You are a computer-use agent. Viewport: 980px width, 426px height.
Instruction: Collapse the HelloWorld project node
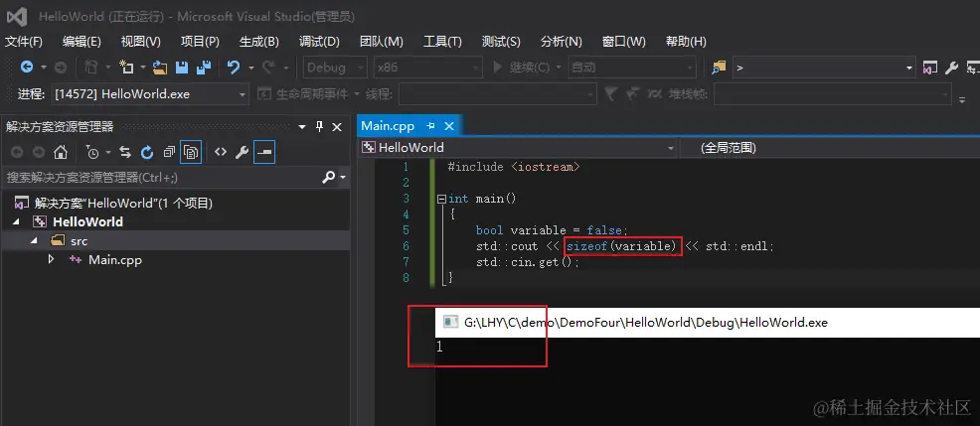pos(16,221)
